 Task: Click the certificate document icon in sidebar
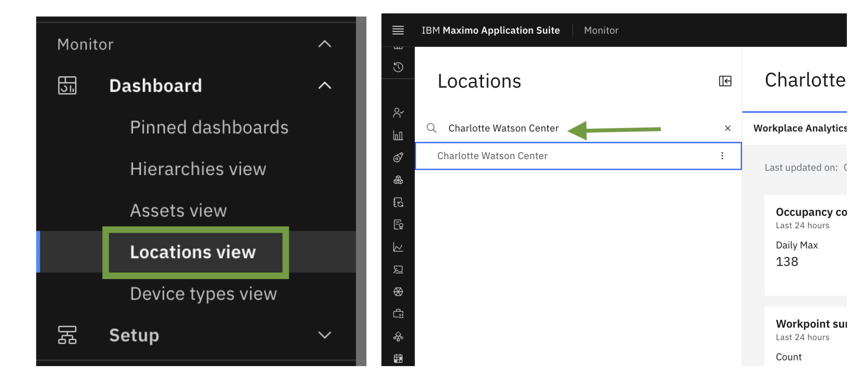pos(398,225)
